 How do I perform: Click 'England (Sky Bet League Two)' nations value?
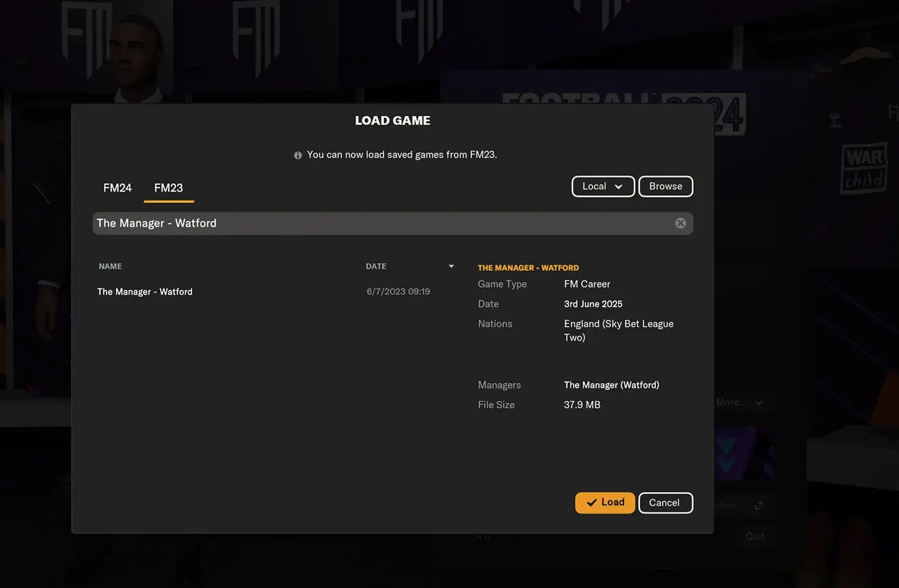point(619,331)
